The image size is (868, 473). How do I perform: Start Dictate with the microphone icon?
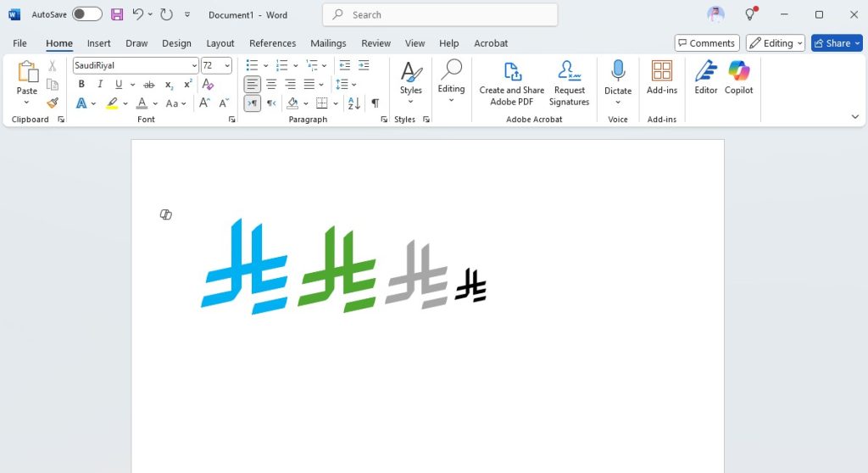click(618, 78)
